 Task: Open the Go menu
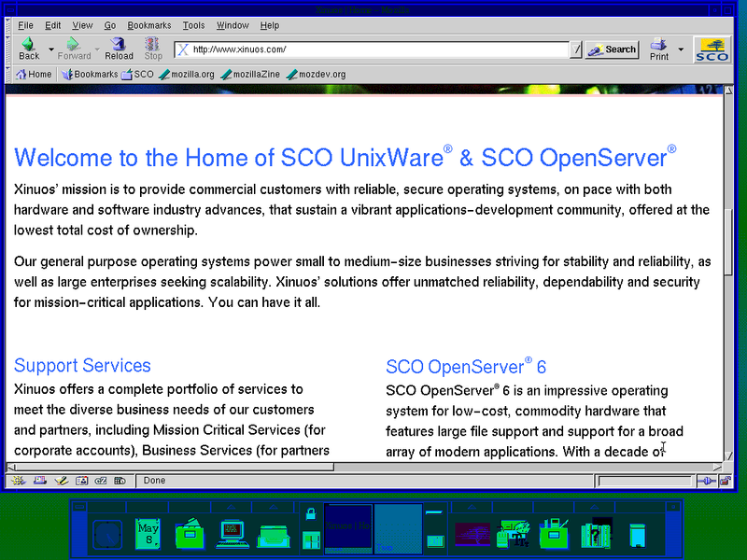coord(109,26)
